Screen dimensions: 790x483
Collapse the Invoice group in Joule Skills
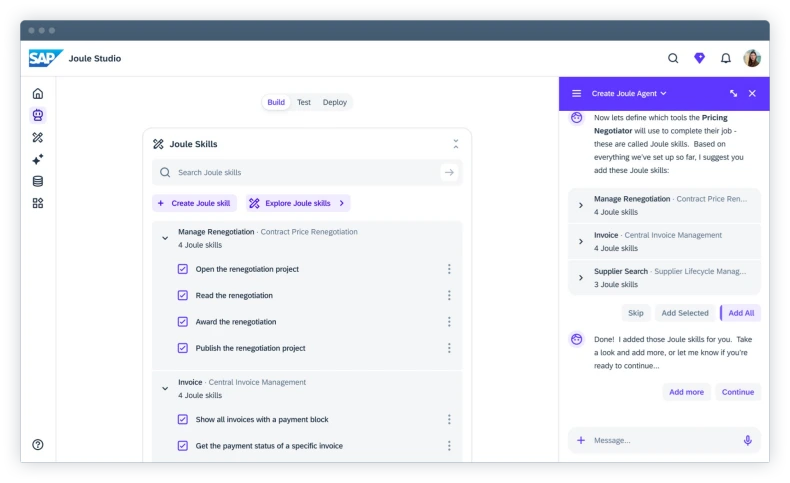point(165,389)
